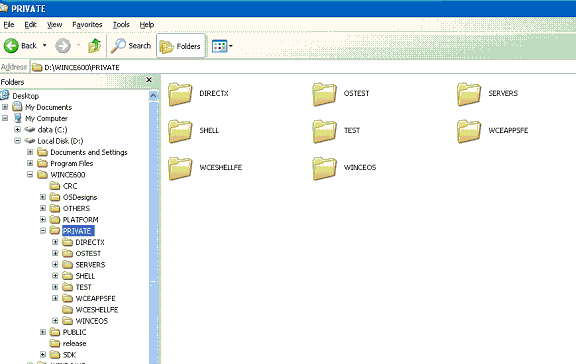The image size is (576, 364).
Task: Go back with the green Back arrow
Action: point(11,46)
